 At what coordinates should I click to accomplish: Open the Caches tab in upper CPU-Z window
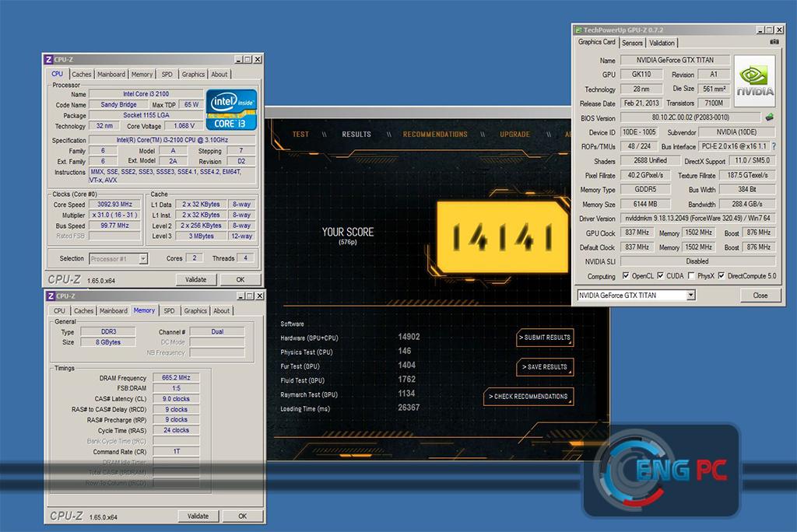(x=81, y=74)
